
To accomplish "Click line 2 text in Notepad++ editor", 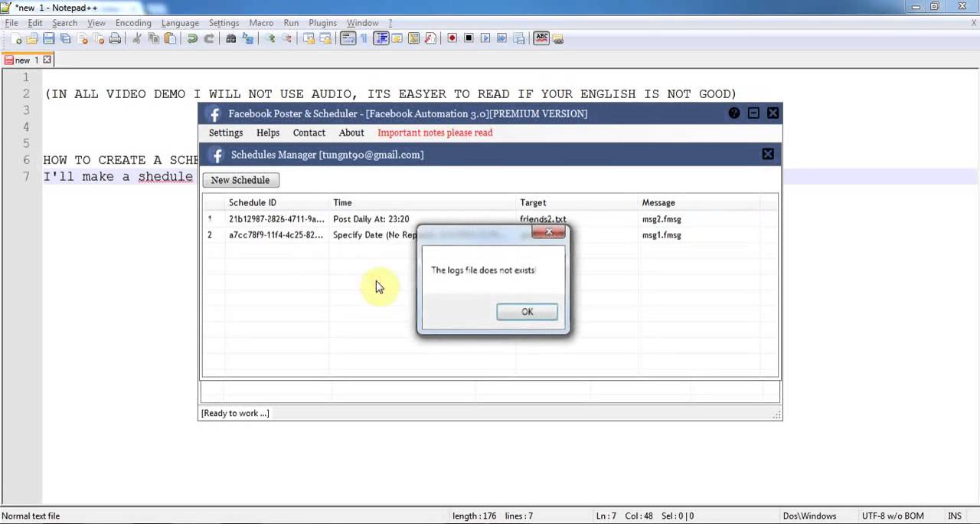I will click(x=390, y=94).
